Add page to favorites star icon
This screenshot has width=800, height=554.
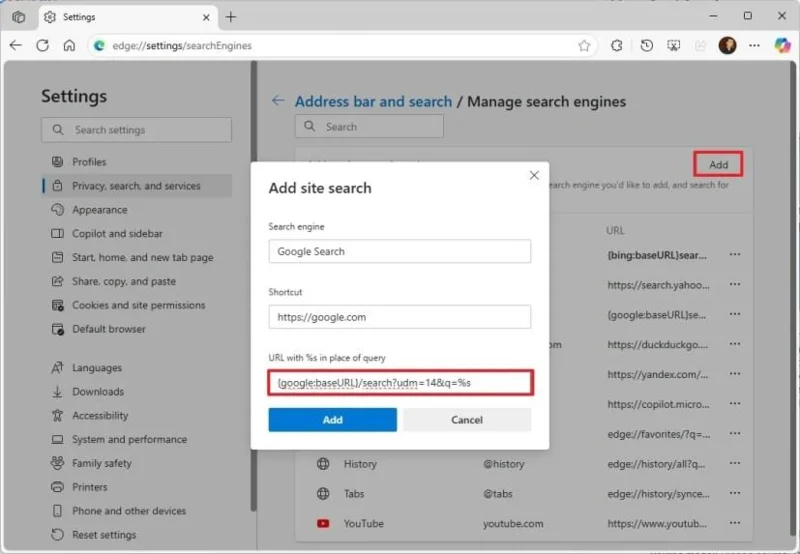[x=584, y=46]
